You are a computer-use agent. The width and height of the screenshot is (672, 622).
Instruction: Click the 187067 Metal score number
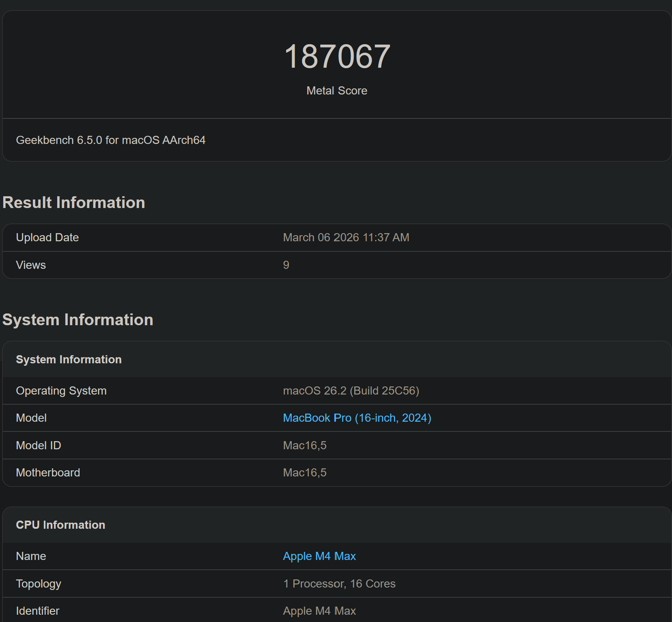point(337,57)
